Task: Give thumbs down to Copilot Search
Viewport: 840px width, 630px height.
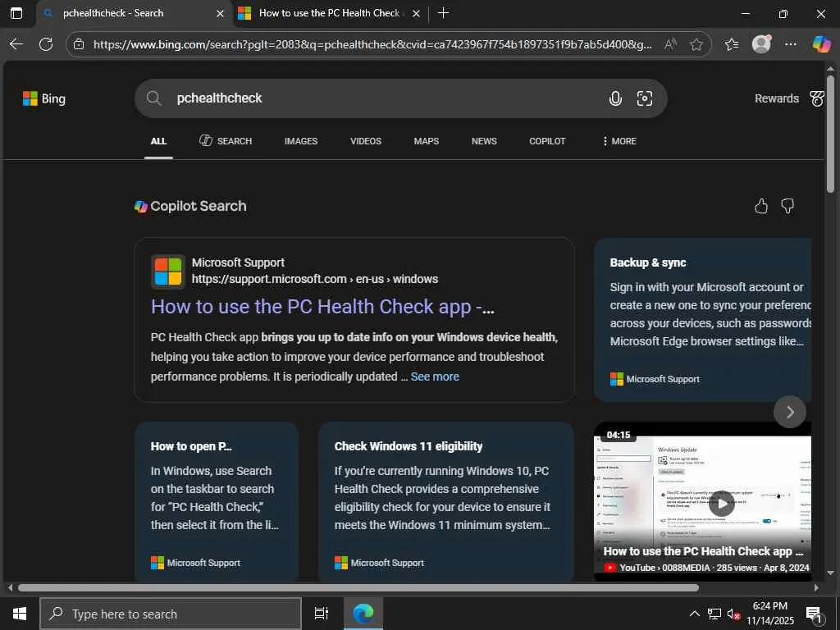Action: (x=787, y=206)
